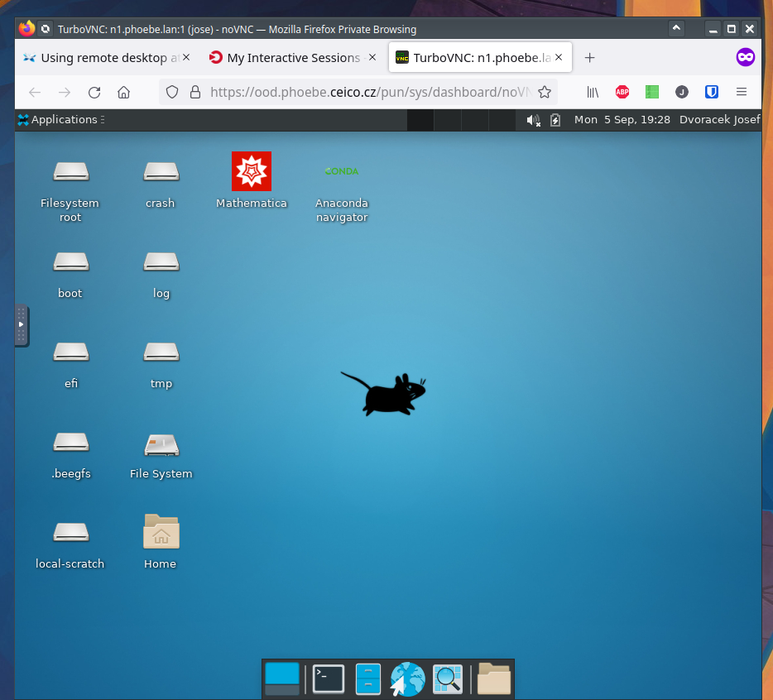This screenshot has width=773, height=700.
Task: Go to Firefox home page
Action: click(124, 92)
